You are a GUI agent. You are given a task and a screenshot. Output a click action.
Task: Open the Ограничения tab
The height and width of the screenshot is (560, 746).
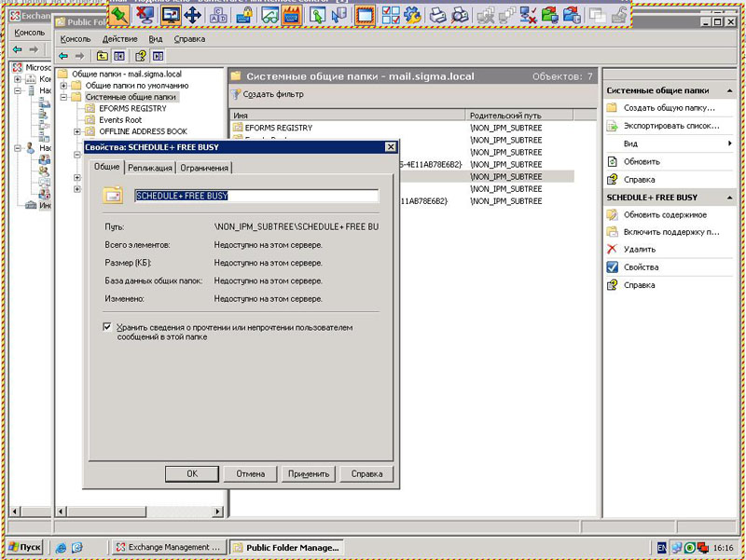(204, 168)
